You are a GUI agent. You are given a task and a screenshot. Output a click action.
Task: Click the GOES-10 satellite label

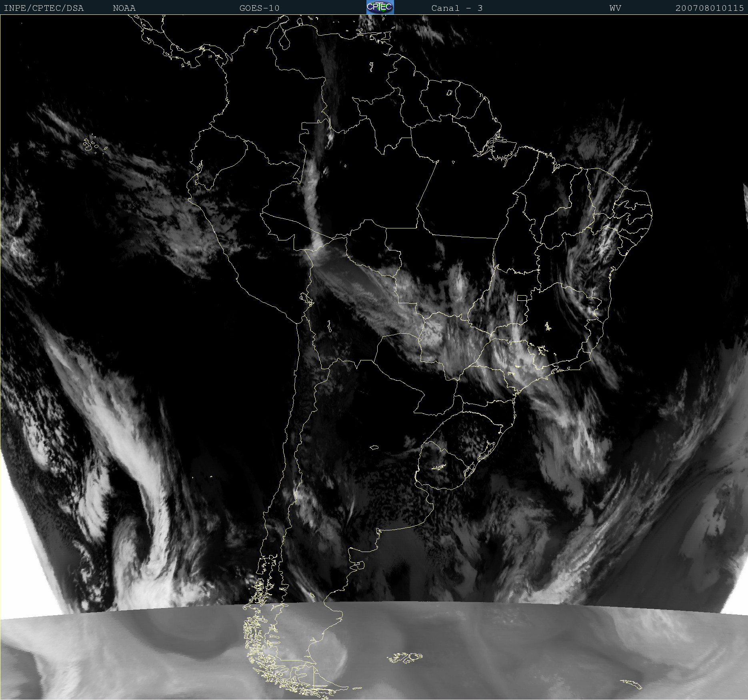[x=259, y=8]
